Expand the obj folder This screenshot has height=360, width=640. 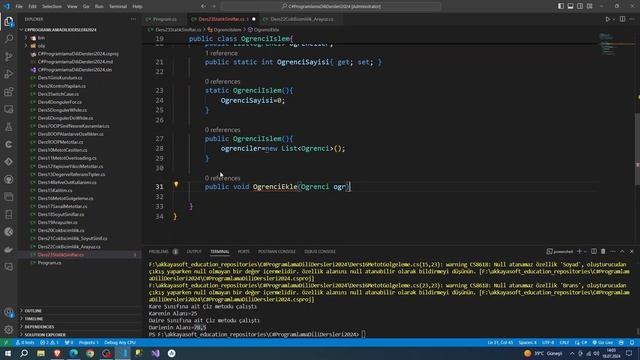coord(41,46)
